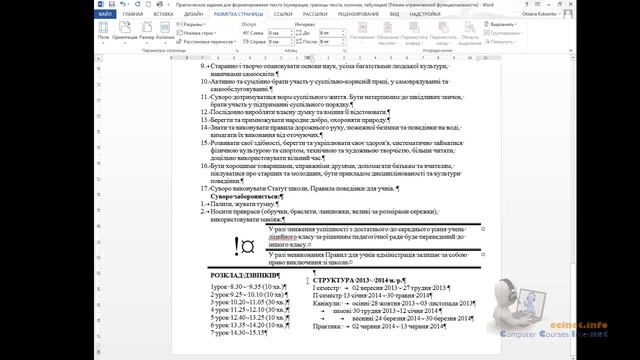
Task: Open the Выровнять align dropdown
Action: coord(501,24)
